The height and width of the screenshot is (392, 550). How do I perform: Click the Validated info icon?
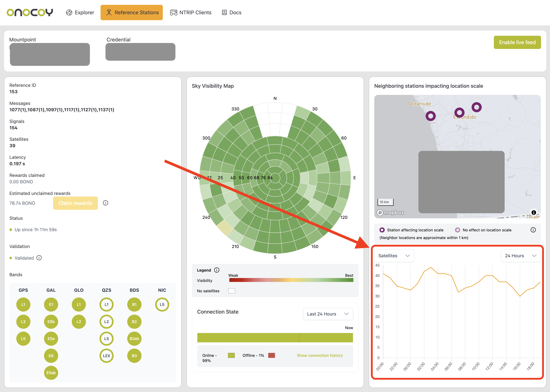(x=39, y=258)
